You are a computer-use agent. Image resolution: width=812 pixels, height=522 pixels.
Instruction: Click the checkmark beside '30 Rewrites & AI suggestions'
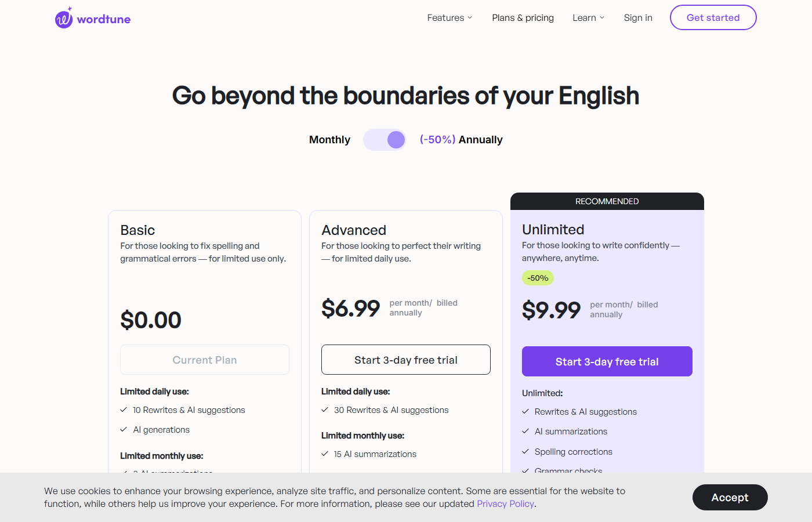tap(325, 410)
